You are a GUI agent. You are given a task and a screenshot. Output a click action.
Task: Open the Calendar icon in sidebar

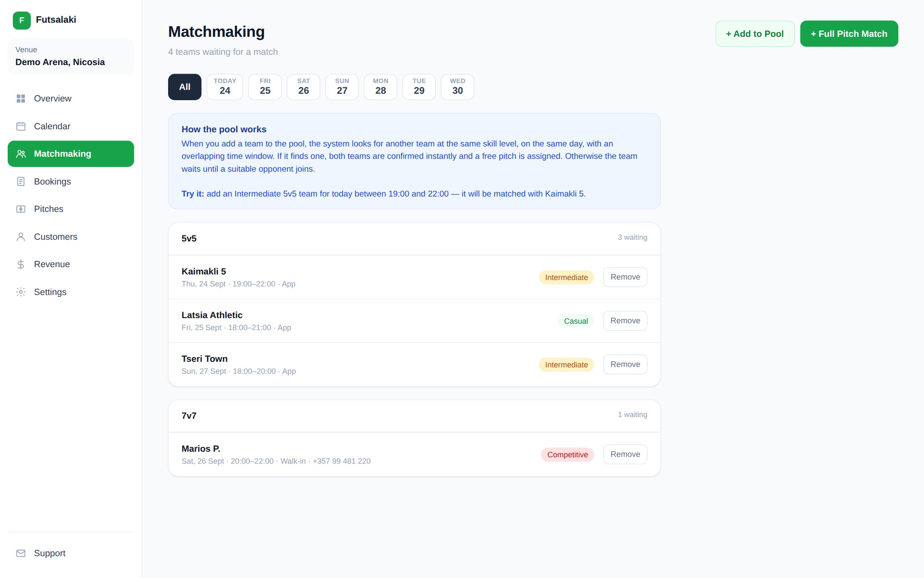tap(21, 126)
